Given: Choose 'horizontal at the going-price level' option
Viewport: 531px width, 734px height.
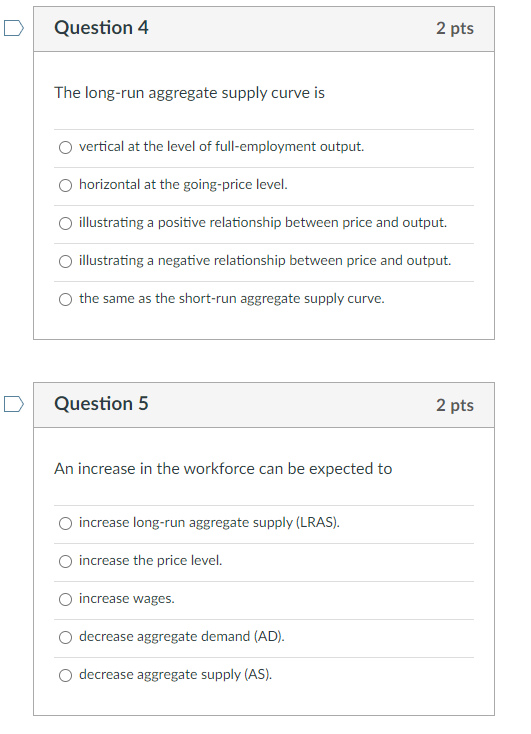Looking at the screenshot, I should pyautogui.click(x=66, y=185).
